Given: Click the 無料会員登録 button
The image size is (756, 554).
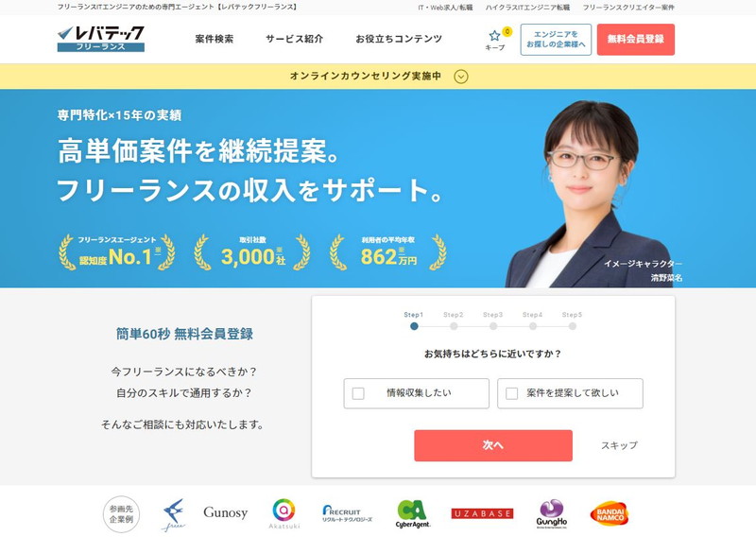Looking at the screenshot, I should (x=635, y=39).
